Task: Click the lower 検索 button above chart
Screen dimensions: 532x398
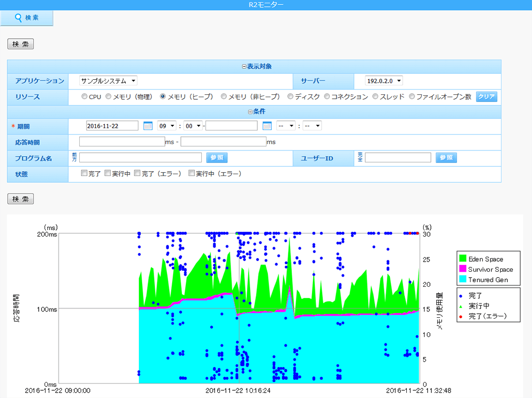Action: (21, 199)
